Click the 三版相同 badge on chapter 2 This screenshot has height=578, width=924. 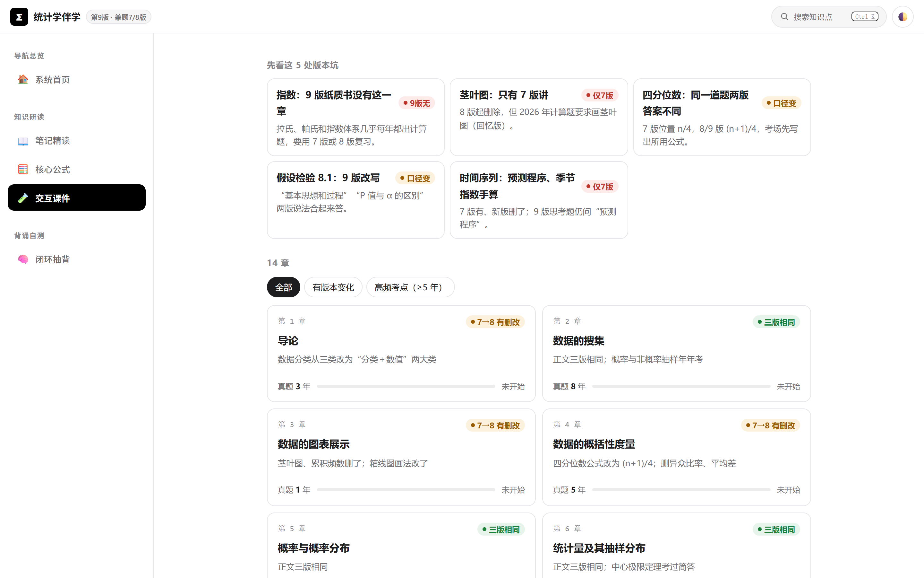point(776,322)
